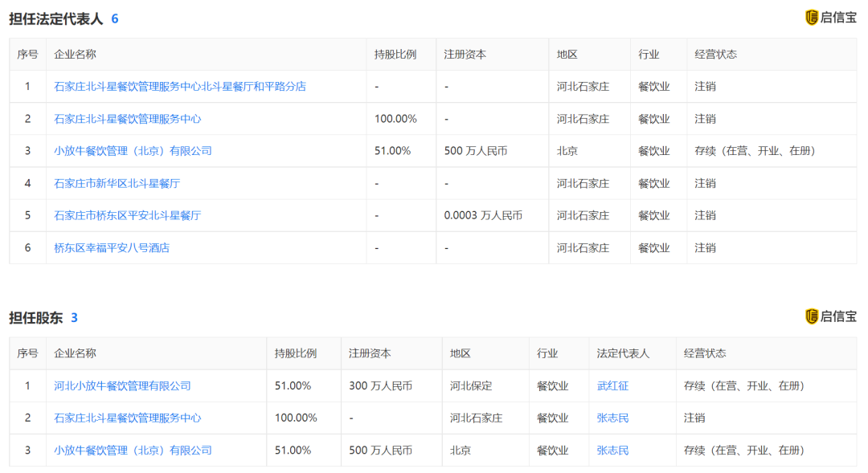Click 51.00% in 河北小放牛餐饮管理有限公司 row
Viewport: 868px width, 473px height.
(293, 385)
